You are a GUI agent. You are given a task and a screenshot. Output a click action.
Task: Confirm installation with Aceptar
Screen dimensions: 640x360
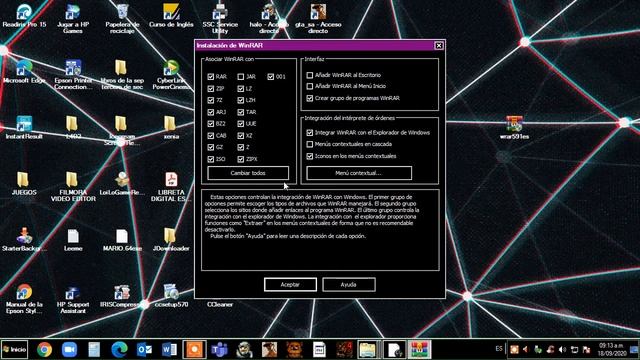pyautogui.click(x=290, y=284)
